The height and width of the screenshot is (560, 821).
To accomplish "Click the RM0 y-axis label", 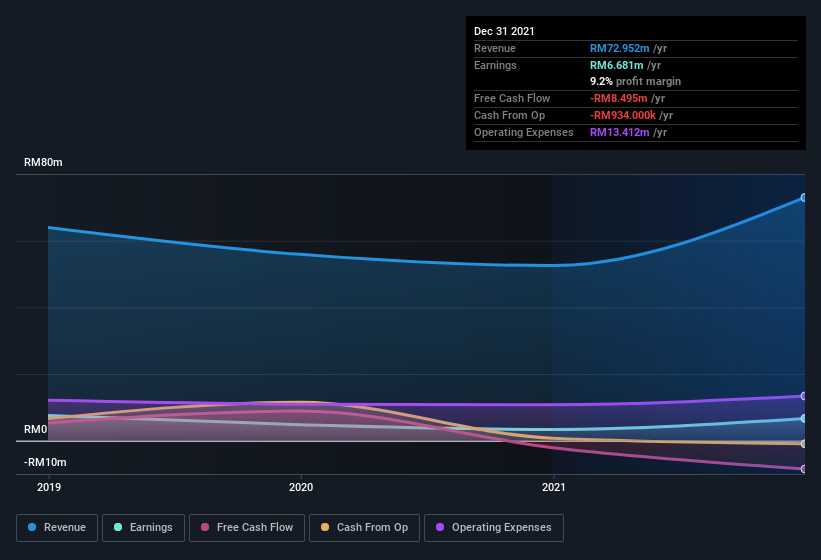I will coord(36,429).
